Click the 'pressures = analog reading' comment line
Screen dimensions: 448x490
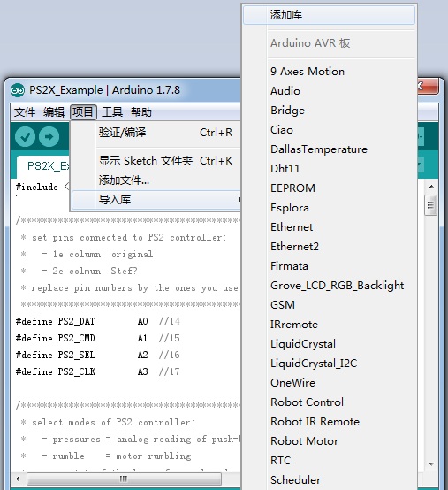coord(131,440)
